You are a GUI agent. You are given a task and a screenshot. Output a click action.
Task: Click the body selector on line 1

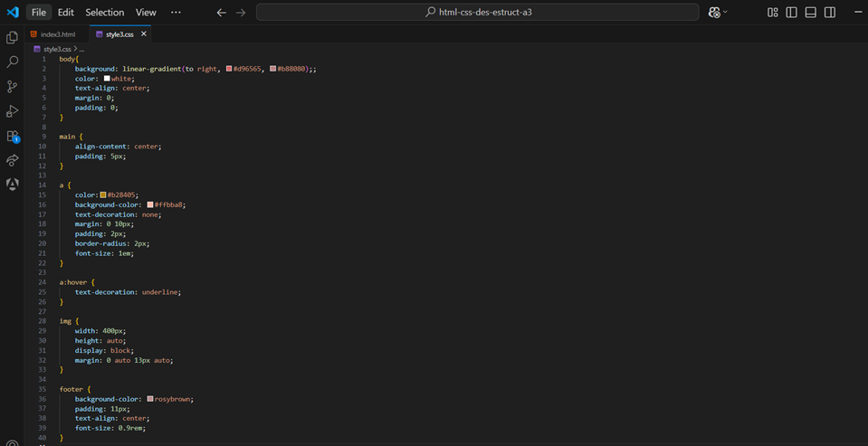[68, 59]
